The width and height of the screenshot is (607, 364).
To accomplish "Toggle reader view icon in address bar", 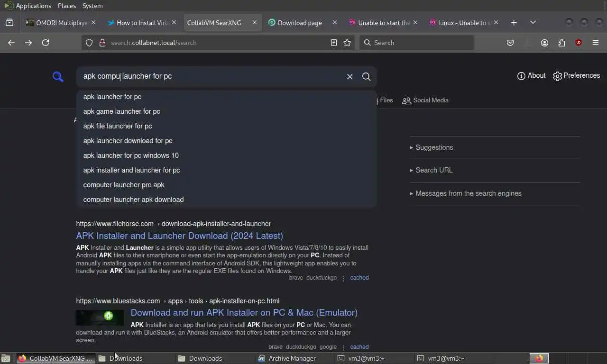I will pos(334,43).
